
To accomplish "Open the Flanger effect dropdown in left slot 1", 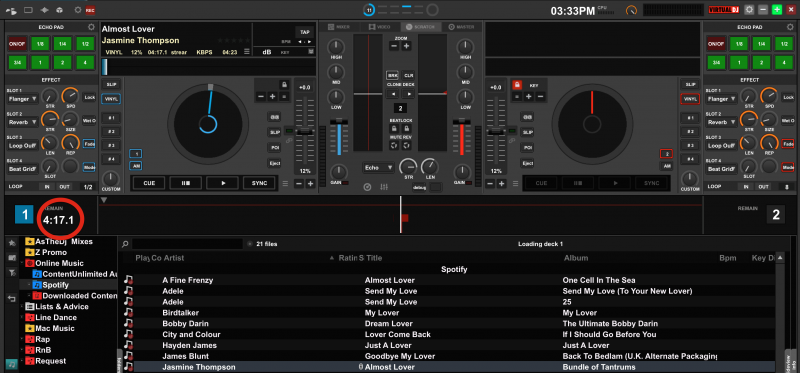I will tap(23, 98).
